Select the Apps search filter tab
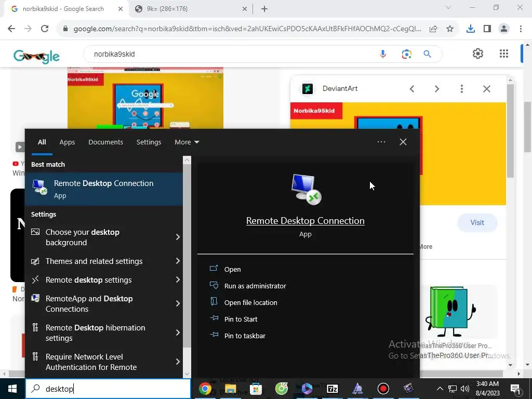 (x=67, y=142)
